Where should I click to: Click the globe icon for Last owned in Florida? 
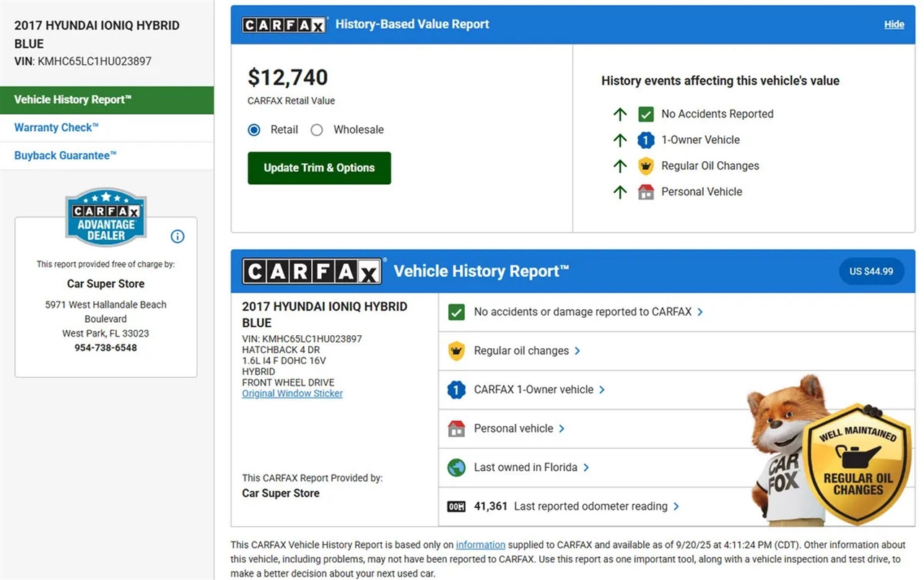coord(456,467)
